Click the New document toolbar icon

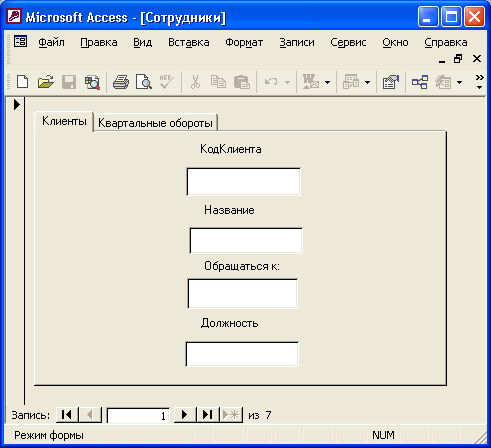tap(23, 82)
